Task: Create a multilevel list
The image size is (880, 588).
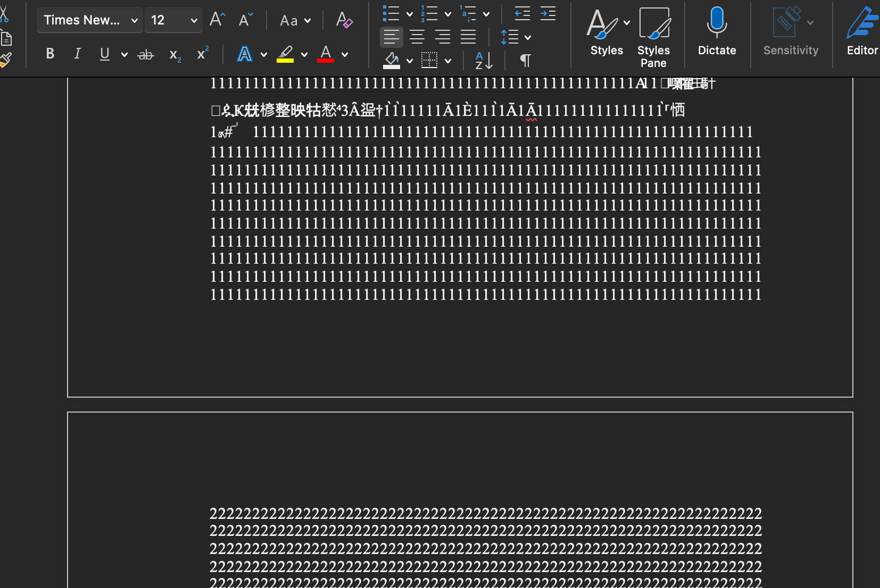Action: pyautogui.click(x=468, y=13)
